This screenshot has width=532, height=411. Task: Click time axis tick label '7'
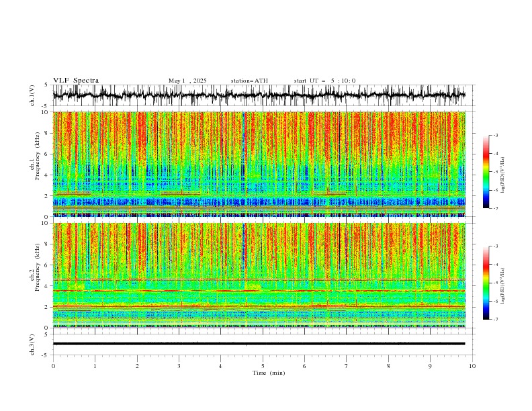pos(347,366)
